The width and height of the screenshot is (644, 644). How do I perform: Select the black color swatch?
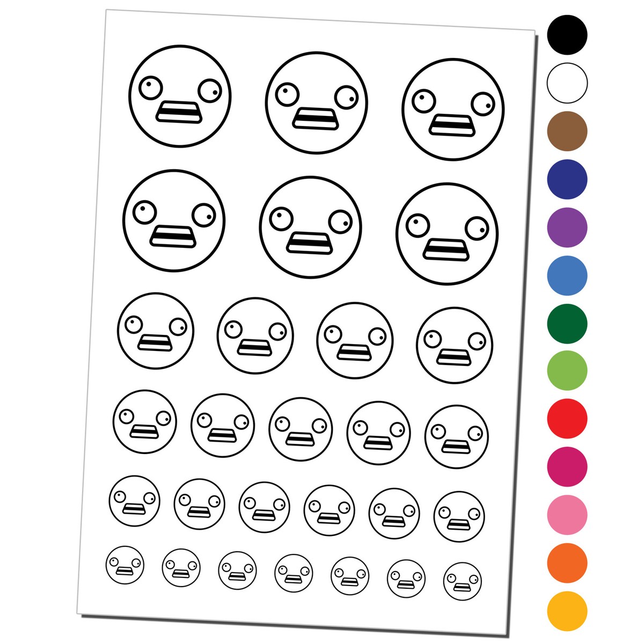pyautogui.click(x=567, y=35)
